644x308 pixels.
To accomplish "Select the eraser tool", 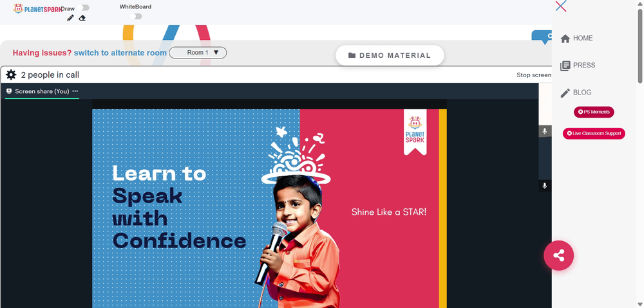I will point(82,18).
